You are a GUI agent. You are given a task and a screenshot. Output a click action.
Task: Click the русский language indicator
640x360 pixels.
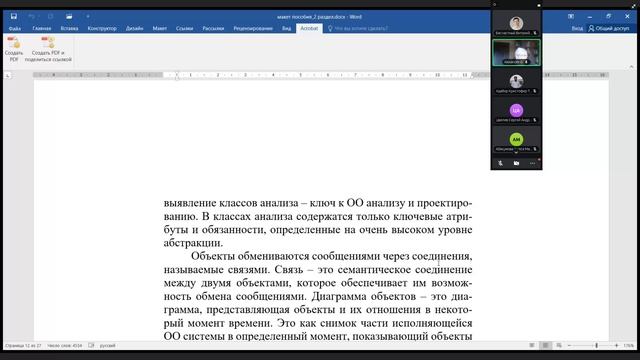tap(107, 346)
